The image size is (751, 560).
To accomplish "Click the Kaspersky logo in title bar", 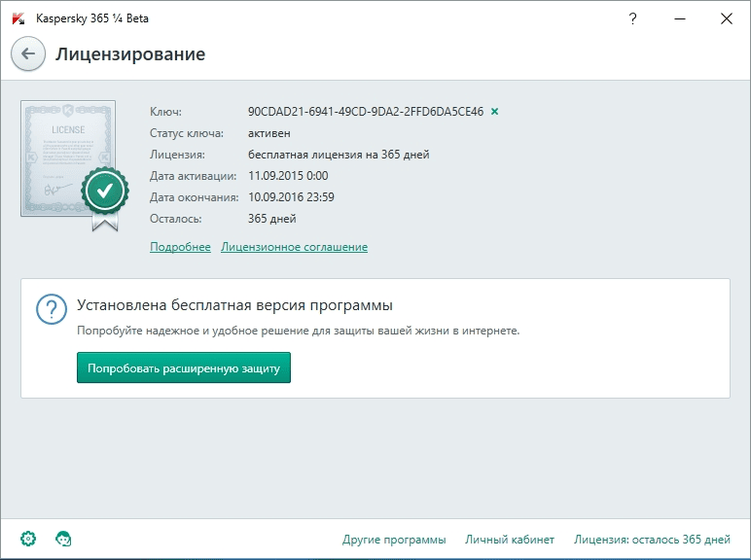I will (18, 18).
